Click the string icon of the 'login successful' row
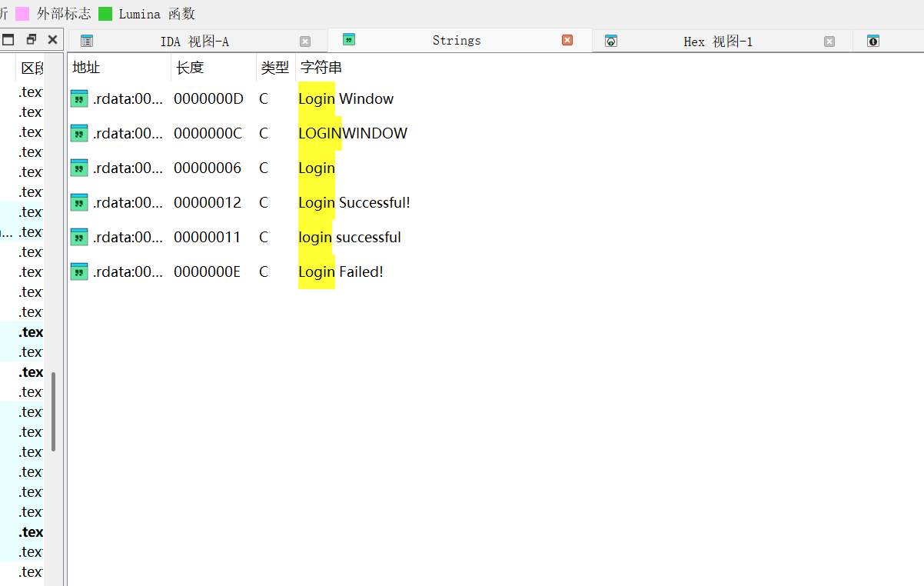Image resolution: width=924 pixels, height=586 pixels. (79, 237)
